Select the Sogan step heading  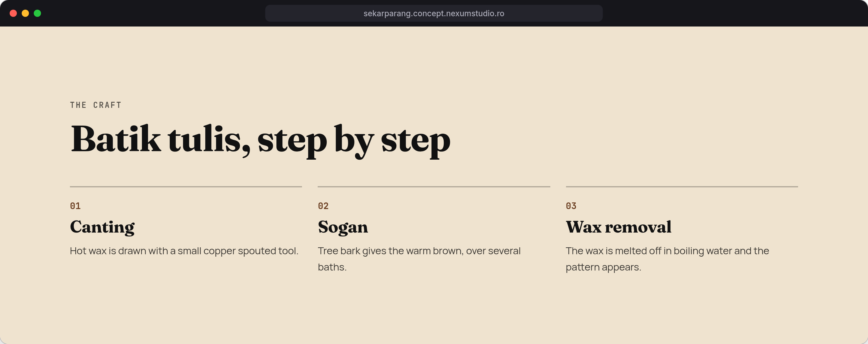[343, 227]
